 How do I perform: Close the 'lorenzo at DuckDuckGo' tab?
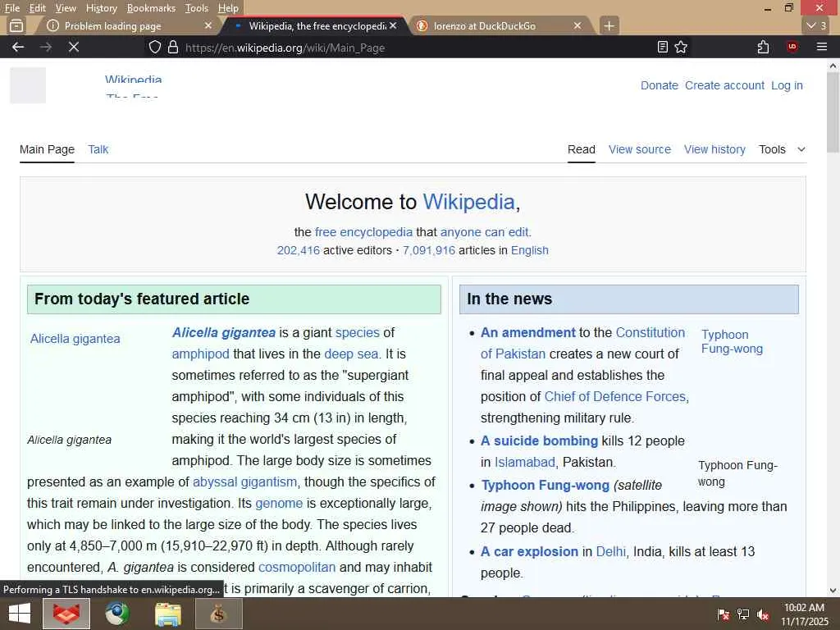(x=577, y=25)
